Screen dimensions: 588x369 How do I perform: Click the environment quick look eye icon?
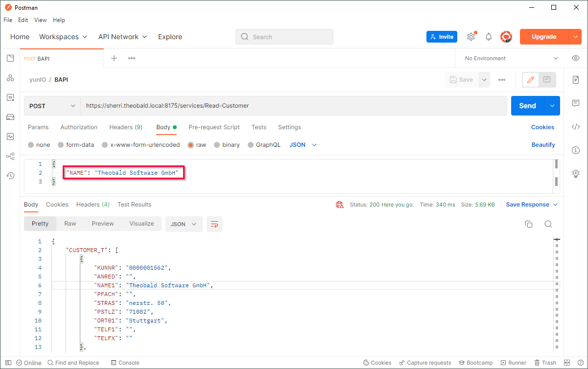coord(576,58)
